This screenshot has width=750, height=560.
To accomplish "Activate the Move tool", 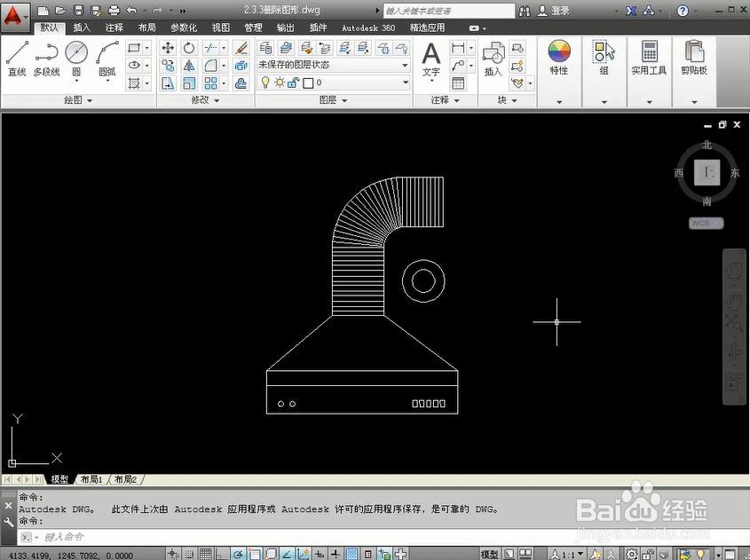I will coord(168,48).
